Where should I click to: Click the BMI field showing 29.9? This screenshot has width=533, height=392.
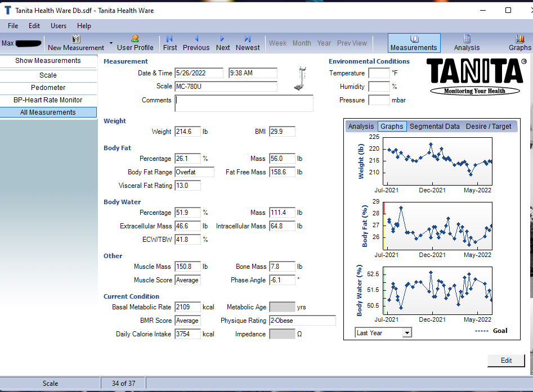click(282, 132)
